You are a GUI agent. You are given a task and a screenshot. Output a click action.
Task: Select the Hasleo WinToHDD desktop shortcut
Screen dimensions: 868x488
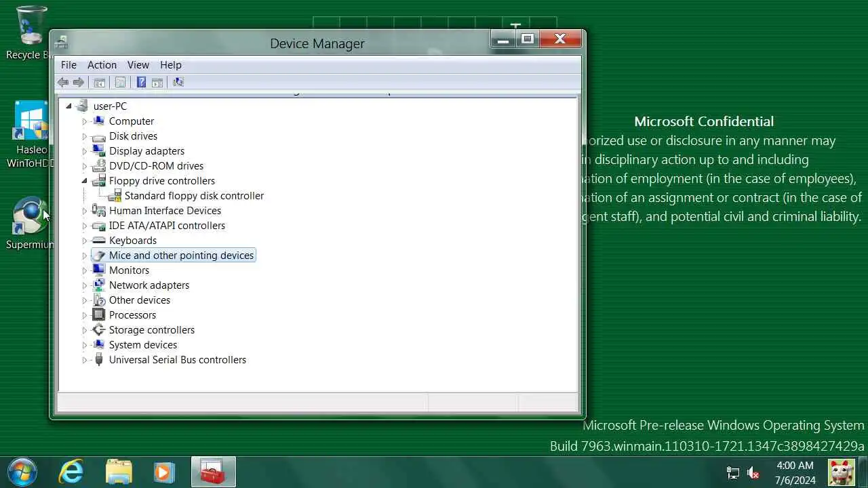[x=31, y=134]
